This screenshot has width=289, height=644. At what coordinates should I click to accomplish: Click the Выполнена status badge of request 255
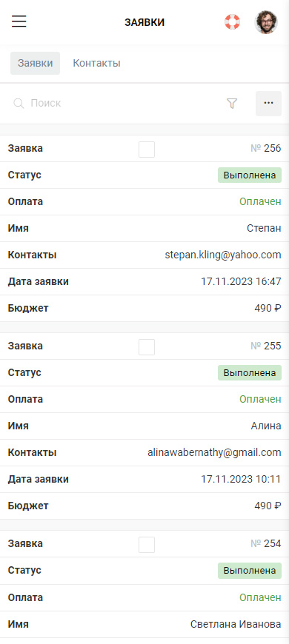[250, 373]
